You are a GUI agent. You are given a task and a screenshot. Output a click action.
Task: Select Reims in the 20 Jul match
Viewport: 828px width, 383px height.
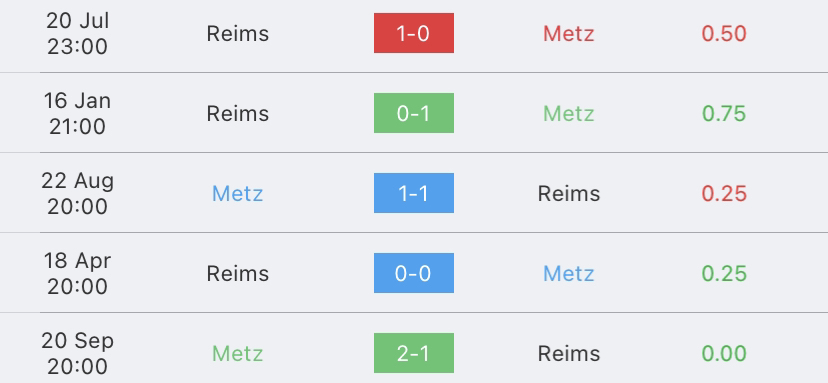tap(238, 33)
